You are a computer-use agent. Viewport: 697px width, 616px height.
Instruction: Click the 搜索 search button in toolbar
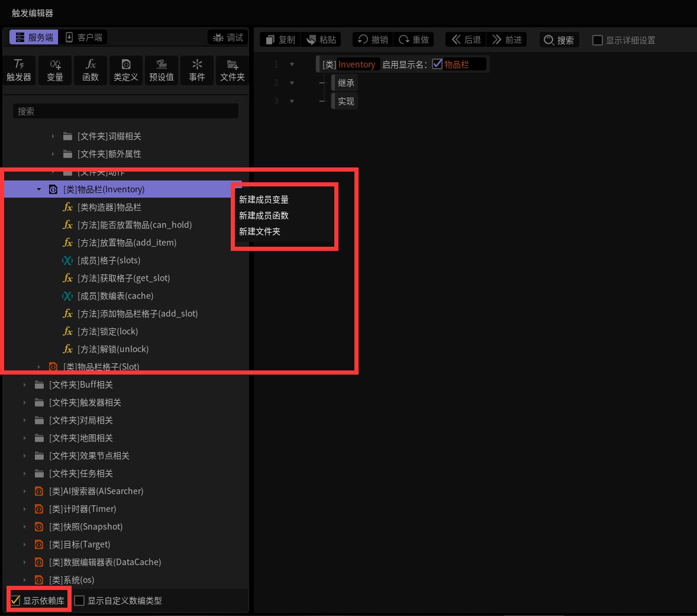559,40
